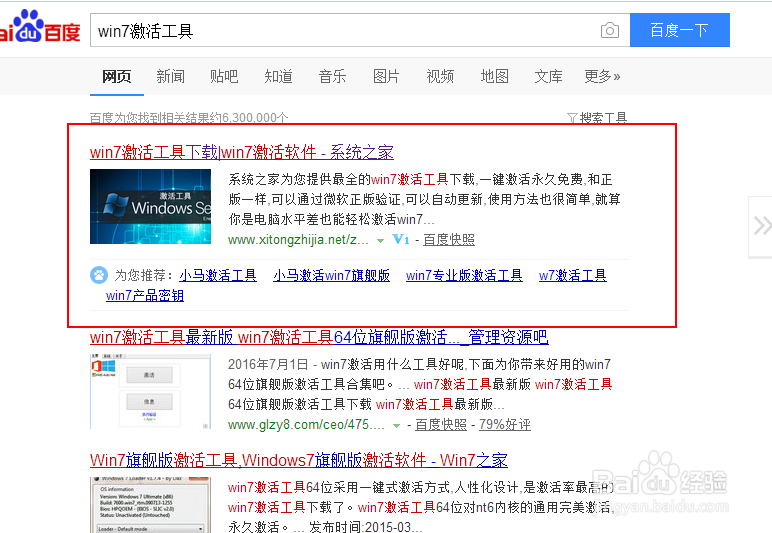The image size is (772, 533).
Task: Click the paw recommendation icon beside 为您推荐
Action: [99, 275]
